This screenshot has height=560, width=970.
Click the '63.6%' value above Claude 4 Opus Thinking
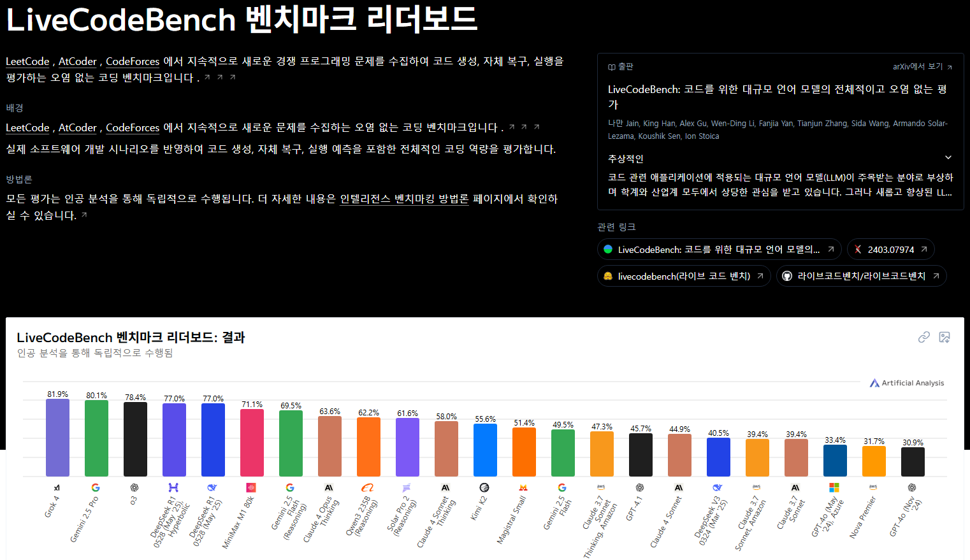coord(329,412)
